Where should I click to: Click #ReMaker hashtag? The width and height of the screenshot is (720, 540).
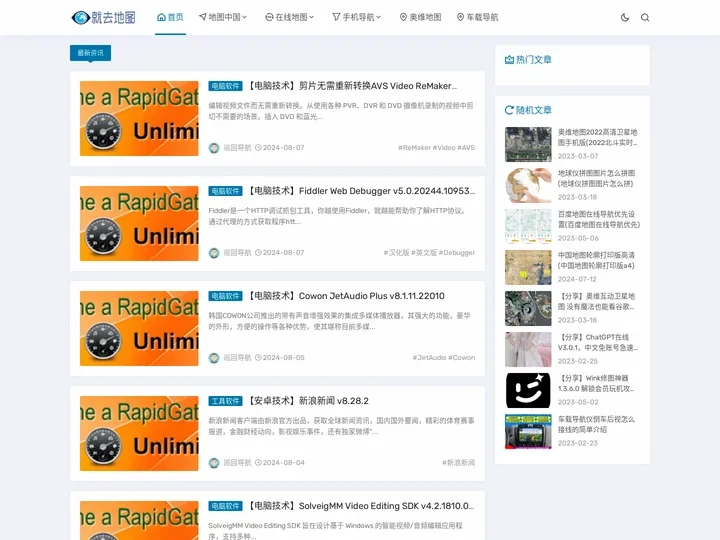(414, 148)
